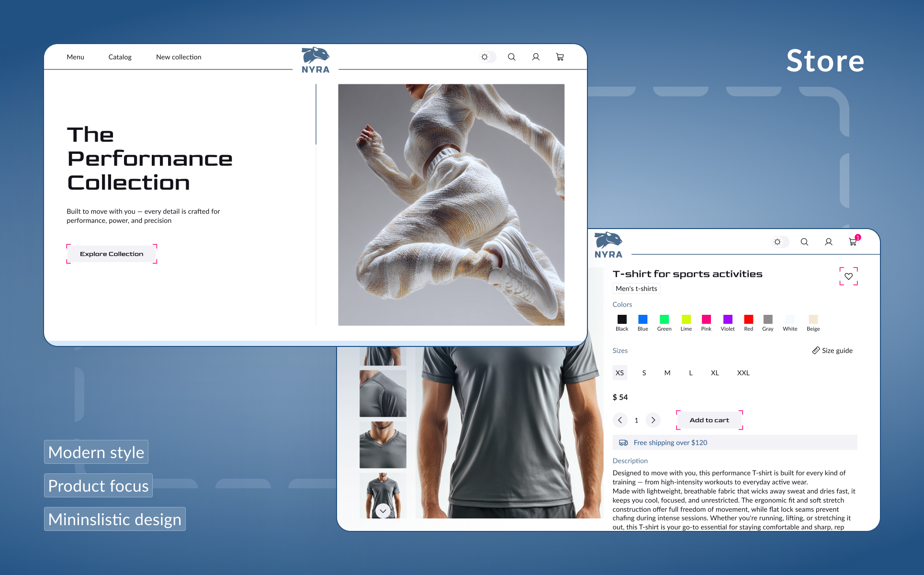Toggle light/dark theme switch in homepage header
The width and height of the screenshot is (924, 575).
487,57
